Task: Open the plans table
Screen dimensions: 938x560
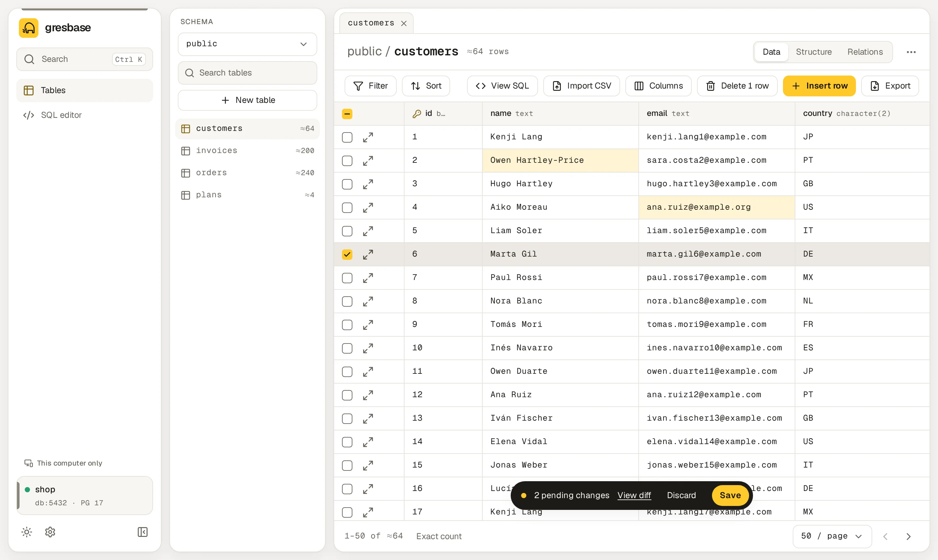Action: [247, 195]
